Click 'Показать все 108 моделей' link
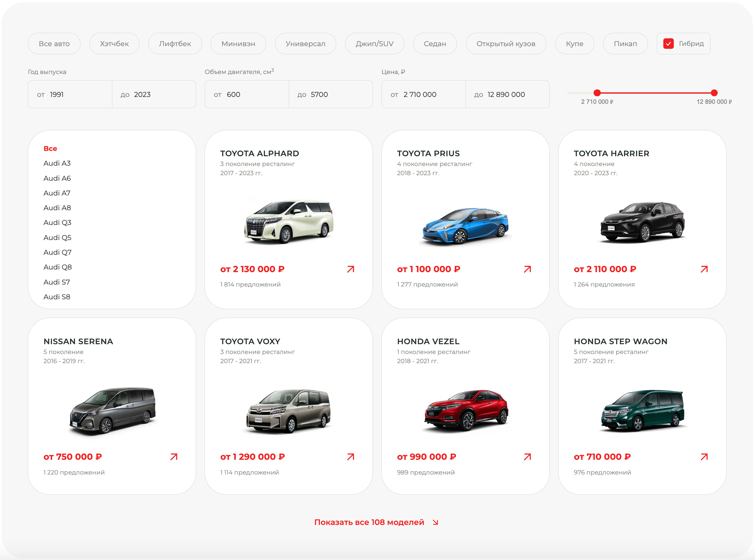Screen dimensions: 755x560 (369, 522)
